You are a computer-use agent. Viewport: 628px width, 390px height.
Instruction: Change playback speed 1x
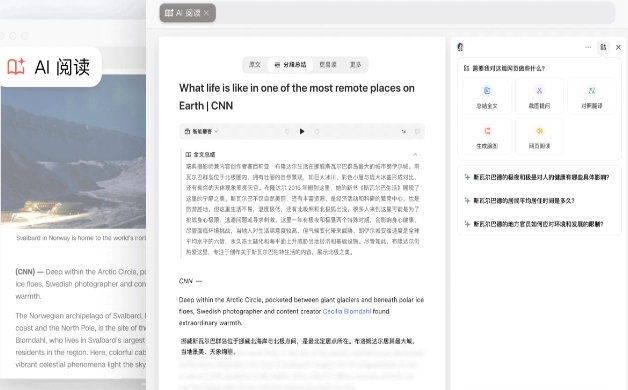point(404,131)
